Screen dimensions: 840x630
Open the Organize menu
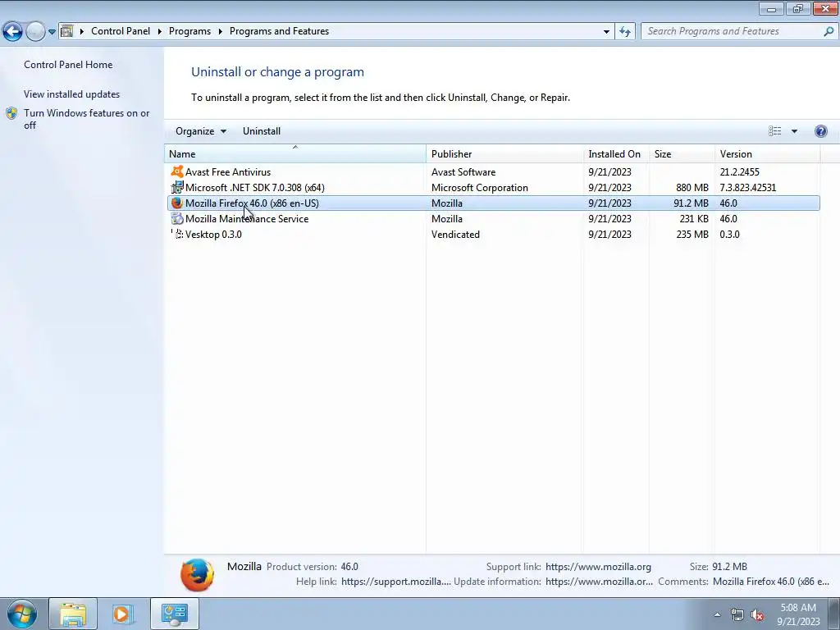pos(201,131)
